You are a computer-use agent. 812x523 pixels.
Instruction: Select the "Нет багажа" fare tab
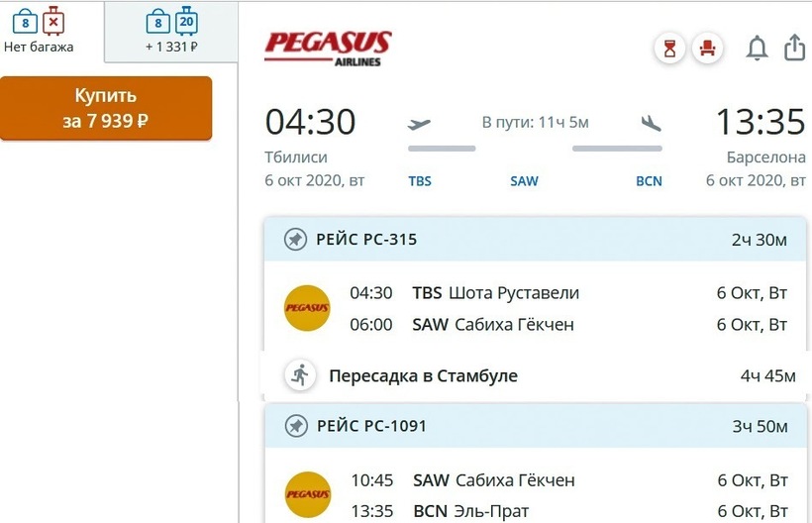coord(40,30)
